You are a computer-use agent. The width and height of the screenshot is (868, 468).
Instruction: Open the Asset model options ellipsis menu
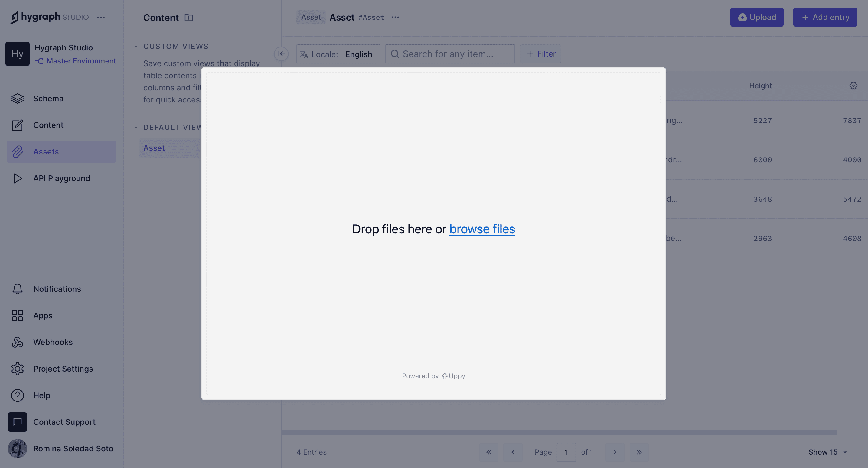coord(395,17)
